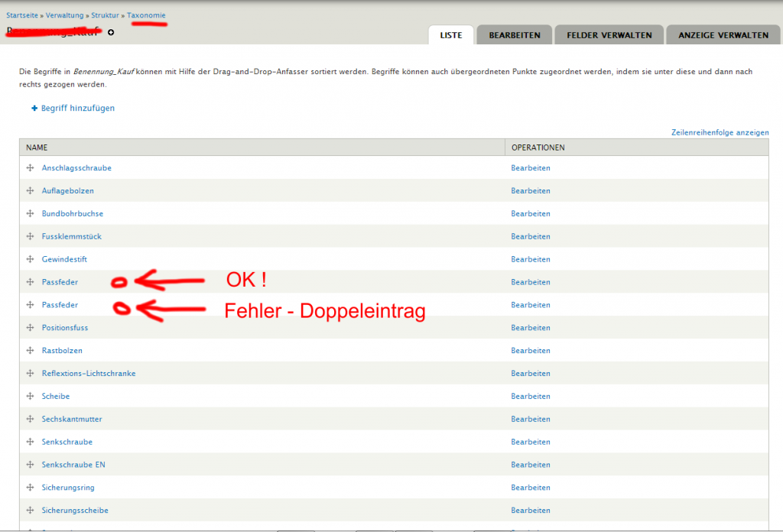Click Bearbeiten for the Senkschraube EN row
The height and width of the screenshot is (532, 783).
click(x=531, y=465)
